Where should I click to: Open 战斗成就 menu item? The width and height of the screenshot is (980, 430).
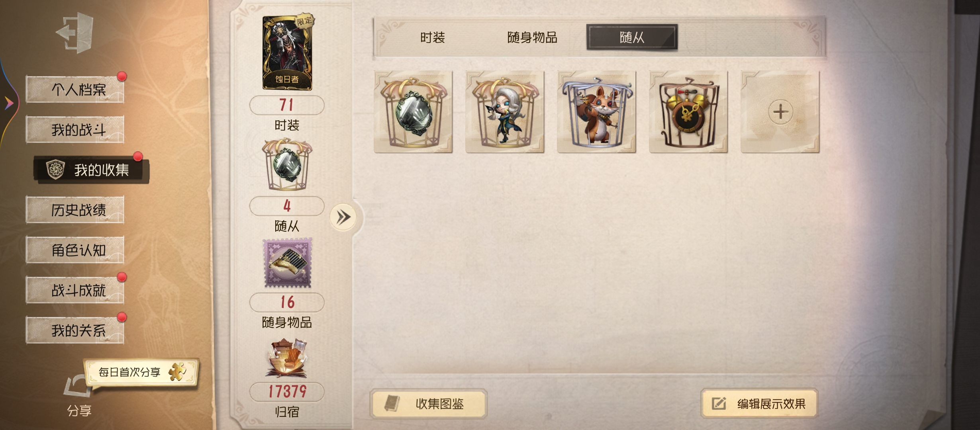(x=75, y=290)
